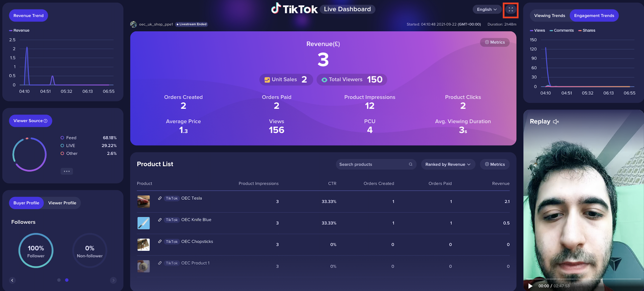Click the fullscreen expand icon
Screen dimensions: 644x291
(x=511, y=10)
